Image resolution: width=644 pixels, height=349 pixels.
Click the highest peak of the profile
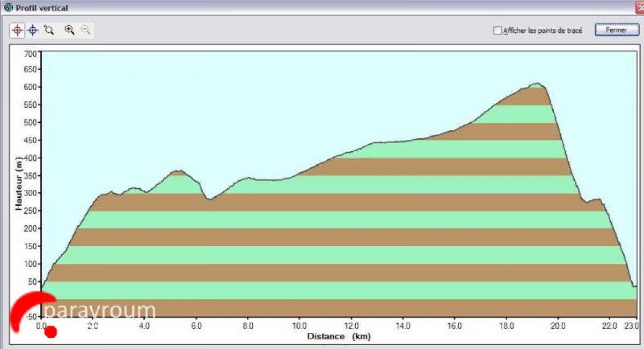click(x=537, y=84)
